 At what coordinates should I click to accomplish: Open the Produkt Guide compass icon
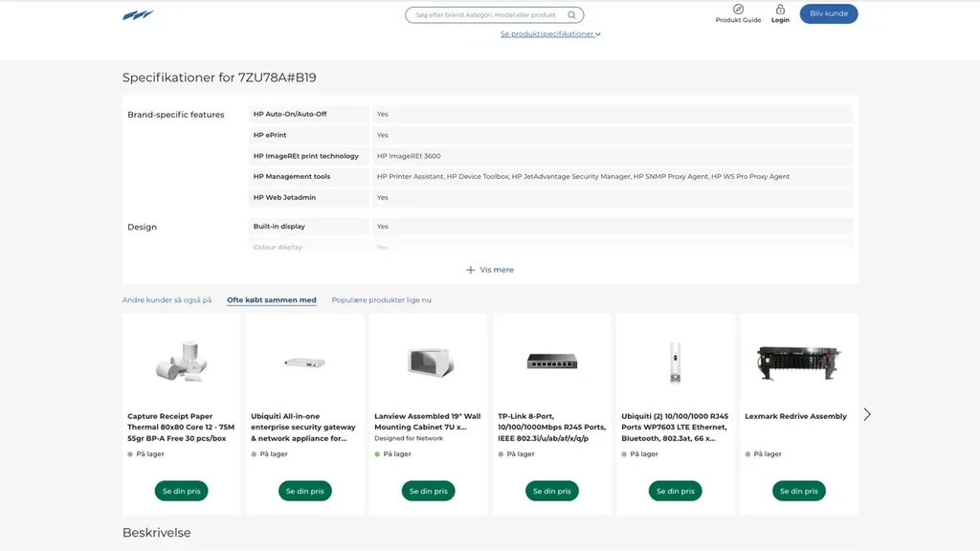pyautogui.click(x=738, y=9)
